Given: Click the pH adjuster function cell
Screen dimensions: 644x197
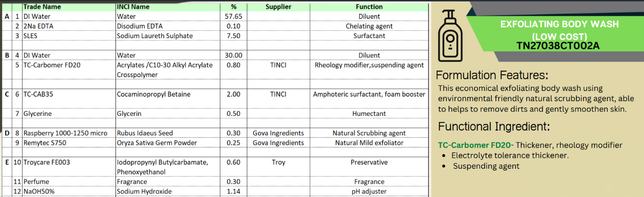Looking at the screenshot, I should click(x=369, y=191).
